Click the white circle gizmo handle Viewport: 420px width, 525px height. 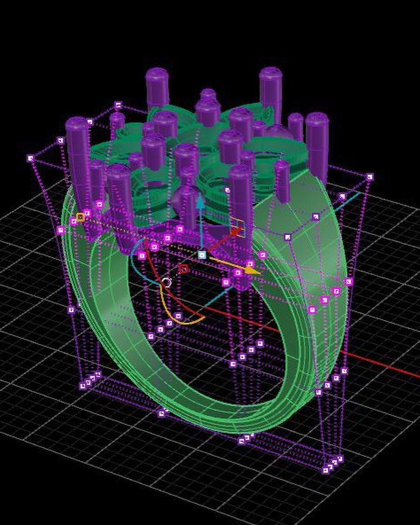pos(166,282)
